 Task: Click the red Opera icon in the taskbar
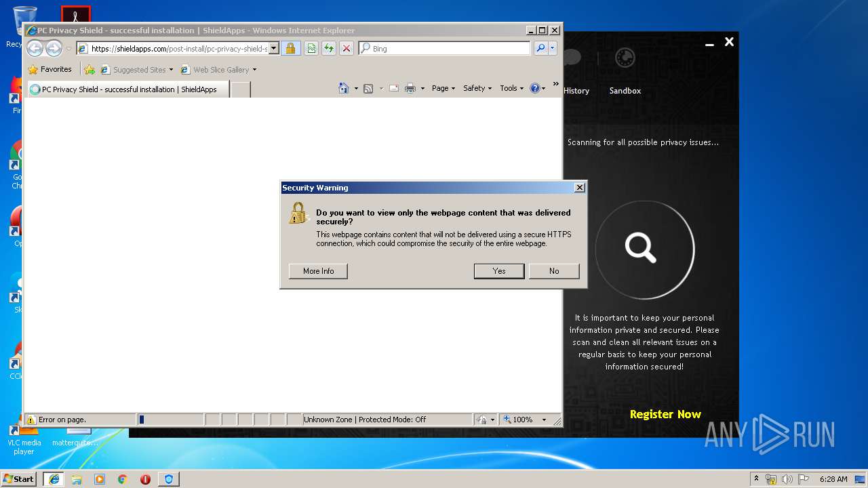coord(145,479)
